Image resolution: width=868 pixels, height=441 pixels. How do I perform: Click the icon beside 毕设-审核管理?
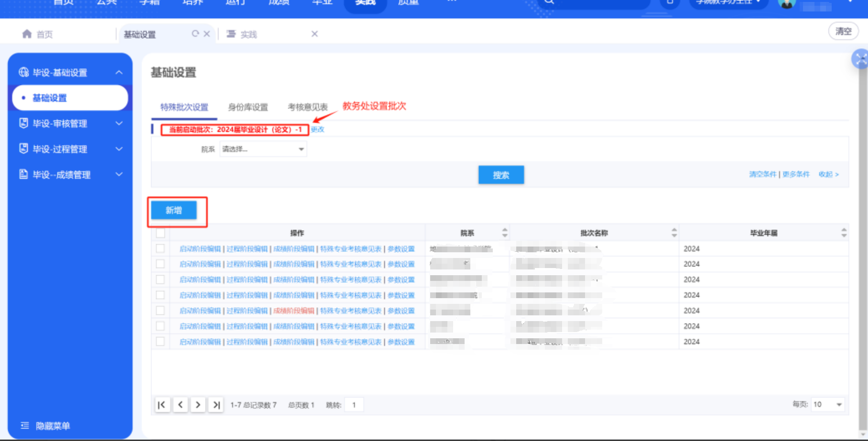[x=23, y=123]
